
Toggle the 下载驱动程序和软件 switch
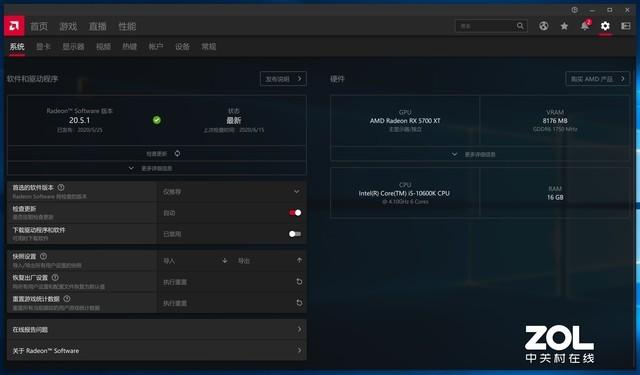pos(295,234)
